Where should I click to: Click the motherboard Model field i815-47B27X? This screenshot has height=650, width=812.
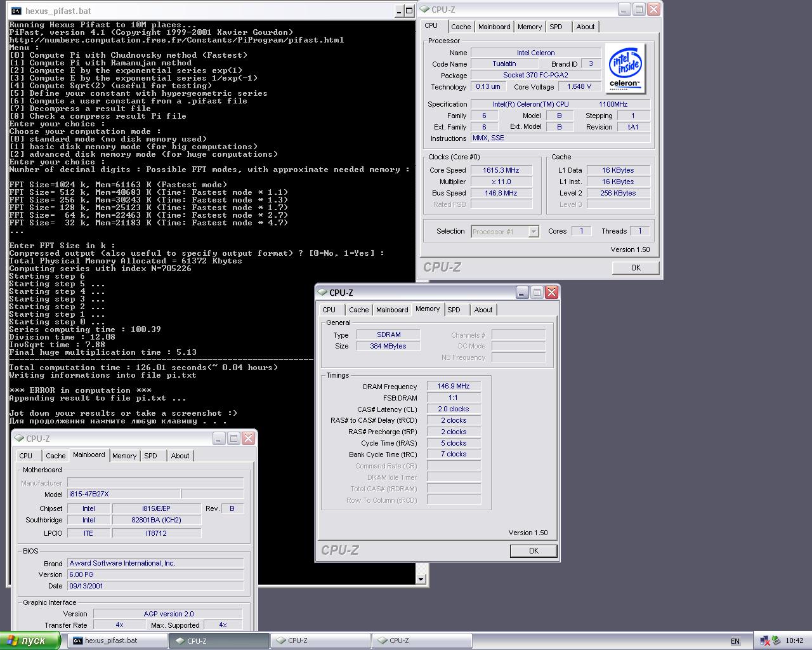click(124, 494)
